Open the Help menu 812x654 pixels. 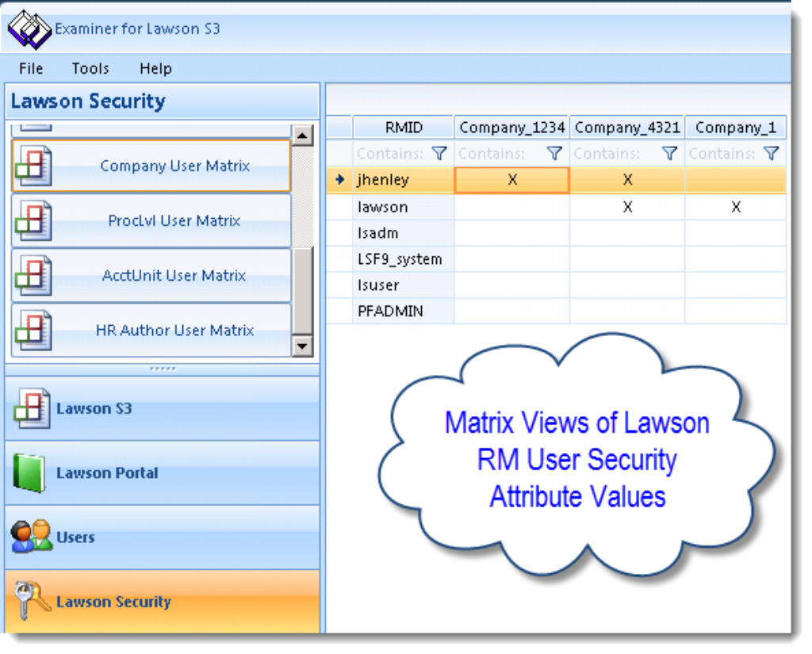click(156, 68)
